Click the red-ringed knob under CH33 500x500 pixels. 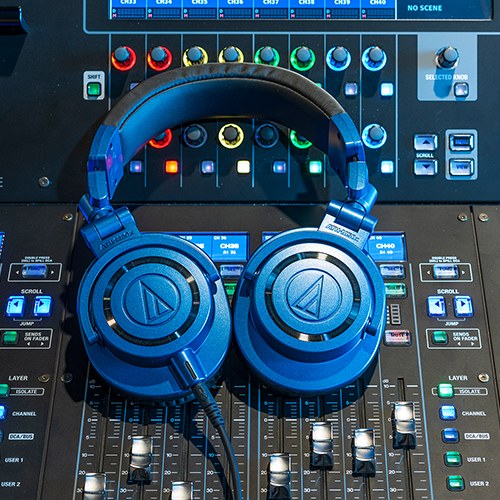pyautogui.click(x=123, y=58)
